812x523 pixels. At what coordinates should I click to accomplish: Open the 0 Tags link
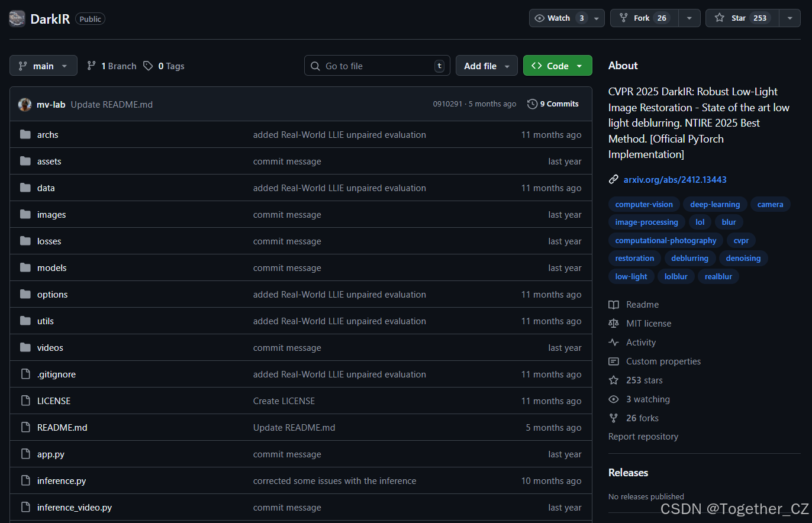[x=164, y=66]
